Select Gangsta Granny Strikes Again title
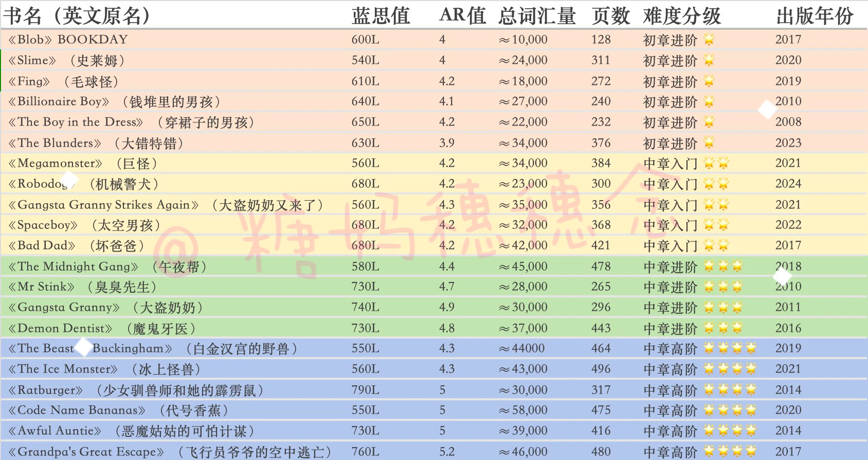The width and height of the screenshot is (868, 460). 166,205
